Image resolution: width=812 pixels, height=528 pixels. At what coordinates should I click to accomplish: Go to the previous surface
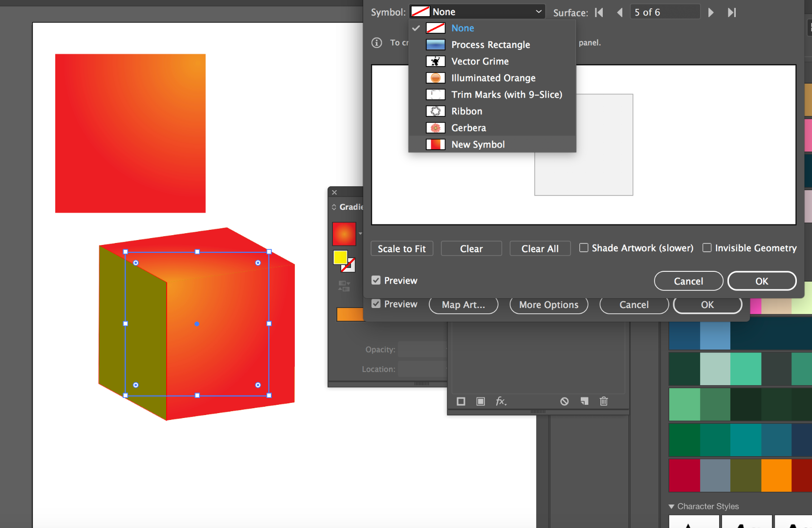620,12
